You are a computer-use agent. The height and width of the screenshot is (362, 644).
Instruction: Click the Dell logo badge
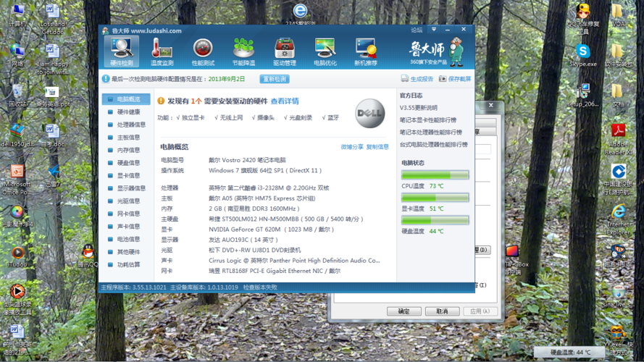click(x=369, y=114)
